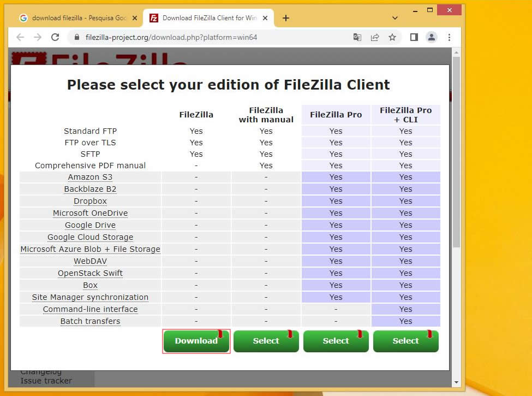Switch to the download filezilla Google tab

[x=74, y=18]
